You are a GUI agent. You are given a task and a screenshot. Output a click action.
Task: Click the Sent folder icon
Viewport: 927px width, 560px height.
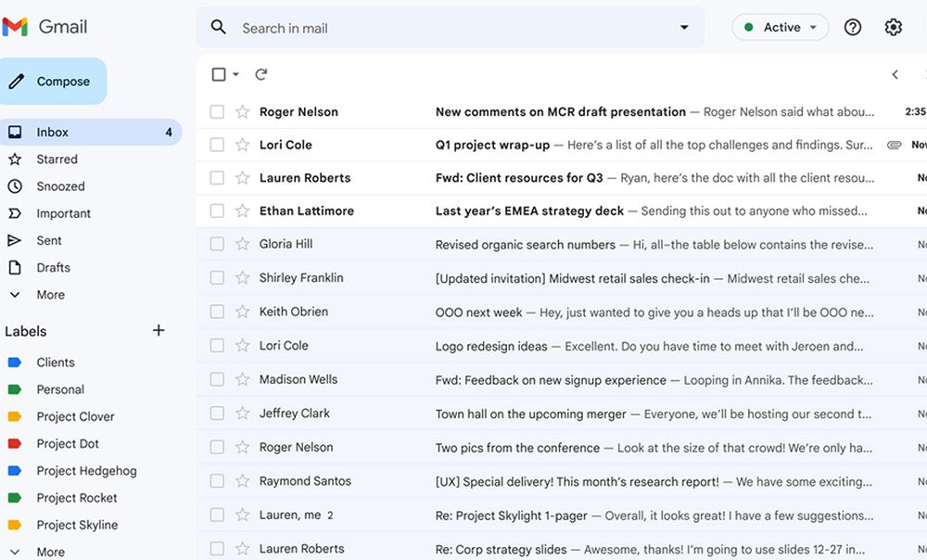point(16,240)
